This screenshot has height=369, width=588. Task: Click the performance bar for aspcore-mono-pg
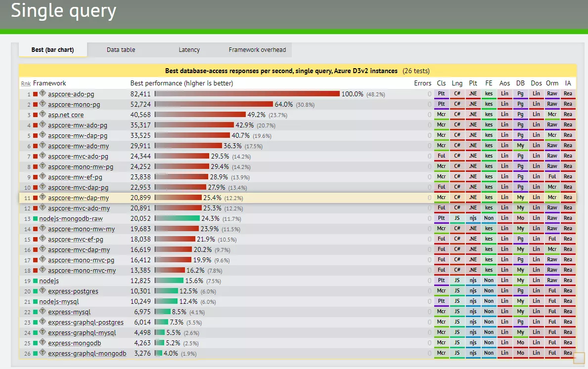(x=214, y=105)
